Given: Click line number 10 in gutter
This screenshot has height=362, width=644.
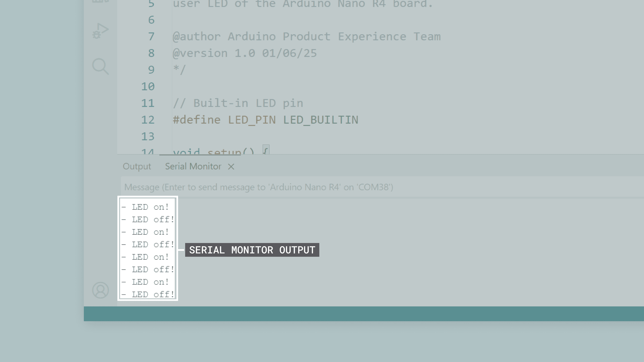Looking at the screenshot, I should pyautogui.click(x=148, y=87).
